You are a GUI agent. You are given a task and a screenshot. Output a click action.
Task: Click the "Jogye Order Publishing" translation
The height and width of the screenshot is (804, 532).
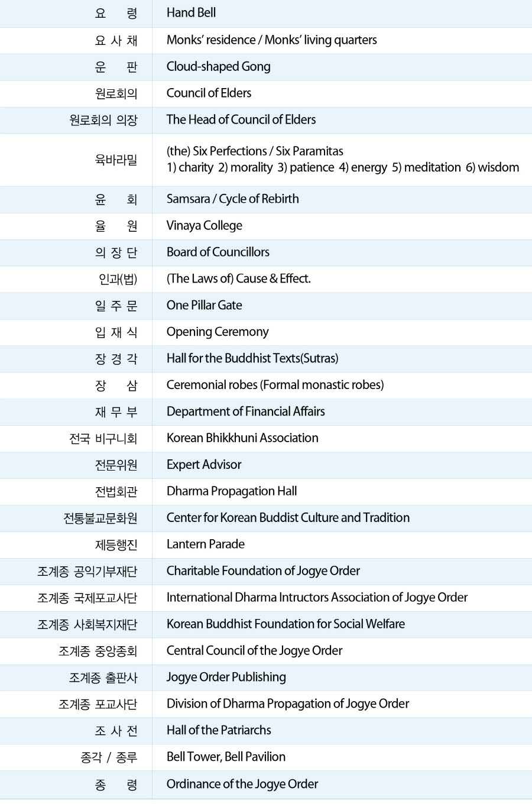(226, 678)
